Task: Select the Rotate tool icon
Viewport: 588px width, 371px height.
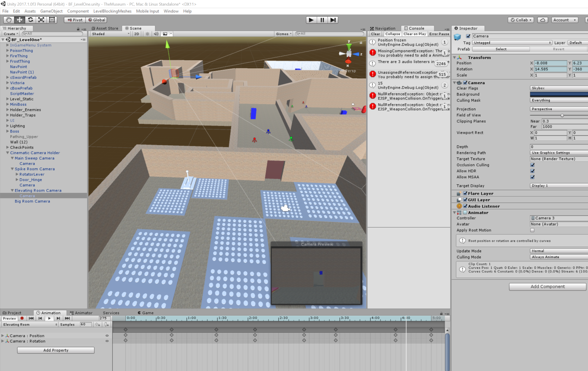Action: coord(30,20)
